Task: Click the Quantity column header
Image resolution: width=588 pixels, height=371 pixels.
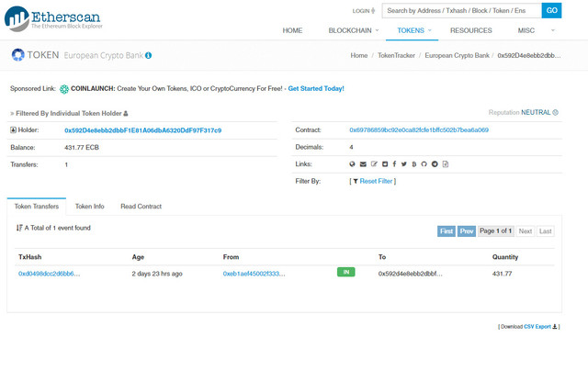Action: [505, 257]
